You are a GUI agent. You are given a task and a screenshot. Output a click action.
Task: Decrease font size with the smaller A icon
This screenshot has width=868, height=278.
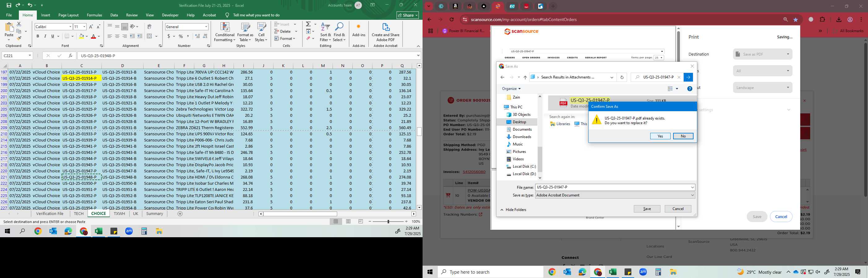click(x=98, y=27)
